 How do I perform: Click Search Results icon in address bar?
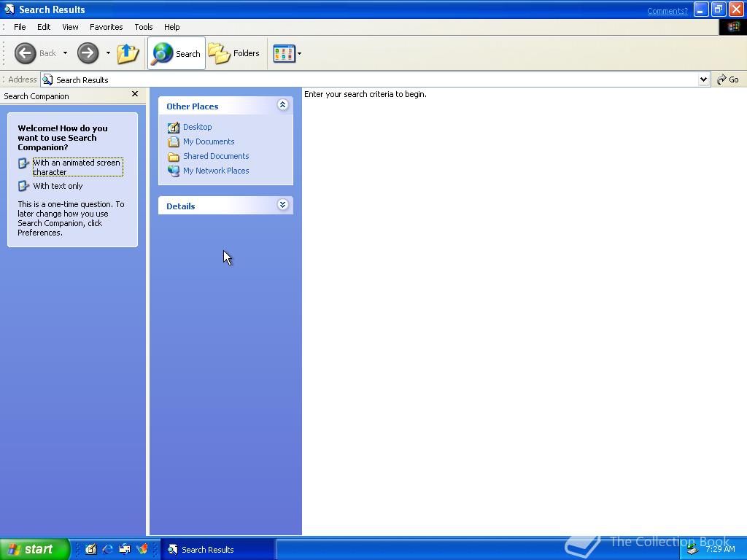pyautogui.click(x=47, y=80)
